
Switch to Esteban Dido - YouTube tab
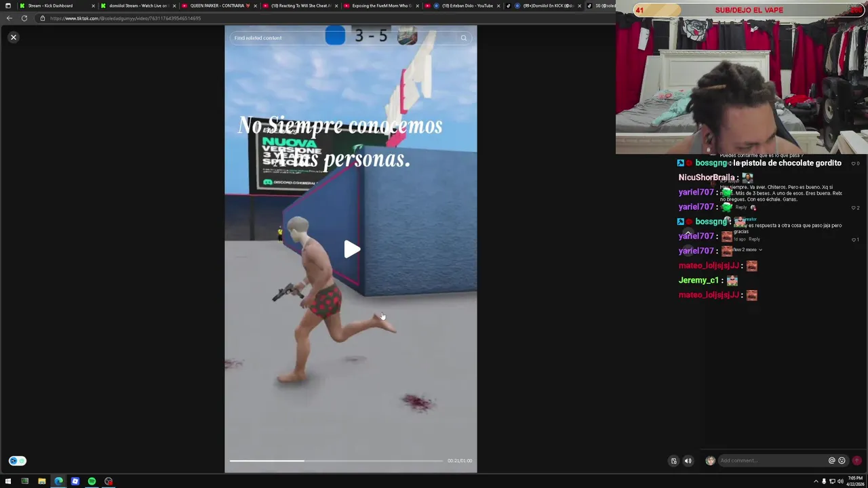(462, 5)
